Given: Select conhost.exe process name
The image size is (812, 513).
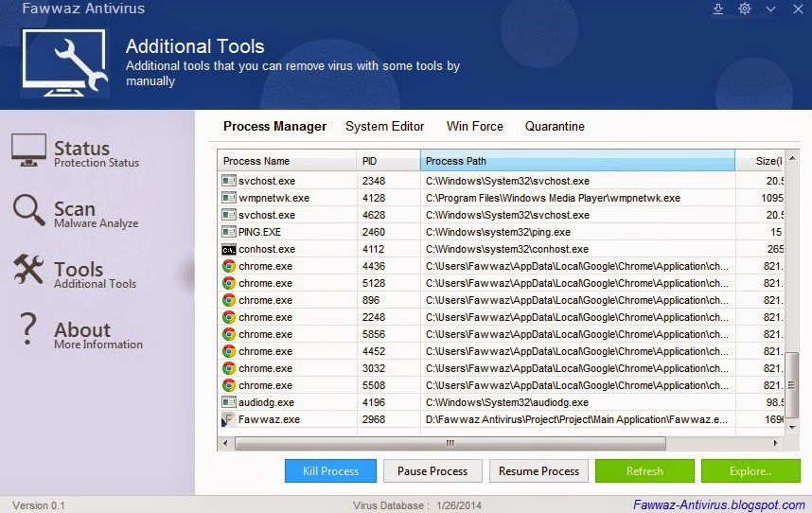Looking at the screenshot, I should [267, 249].
